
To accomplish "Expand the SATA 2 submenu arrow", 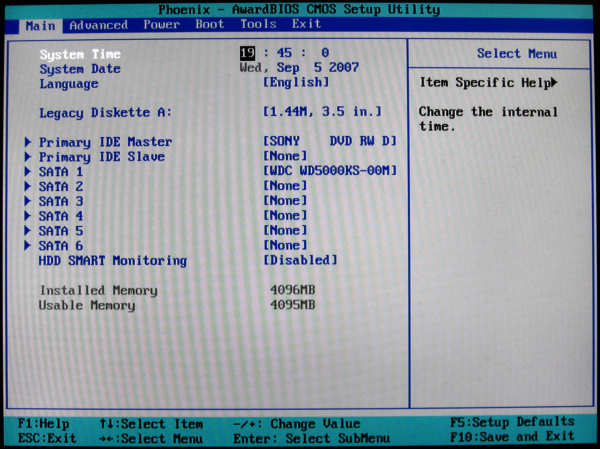I will point(28,186).
